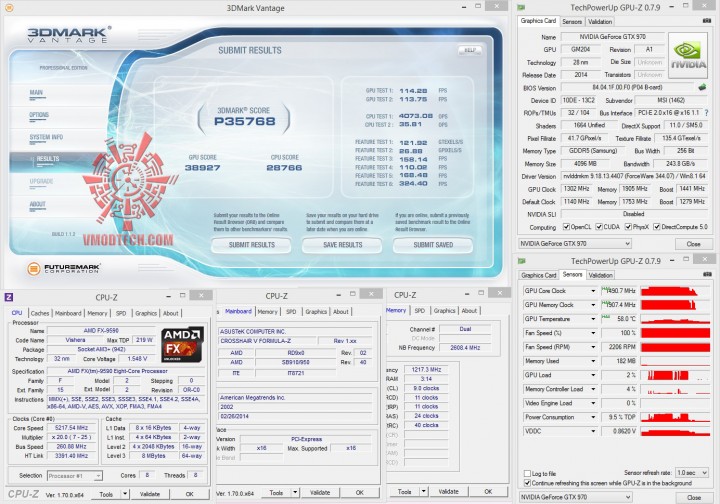Click the P35768 3DMark score
Image resolution: width=720 pixels, height=504 pixels.
245,121
